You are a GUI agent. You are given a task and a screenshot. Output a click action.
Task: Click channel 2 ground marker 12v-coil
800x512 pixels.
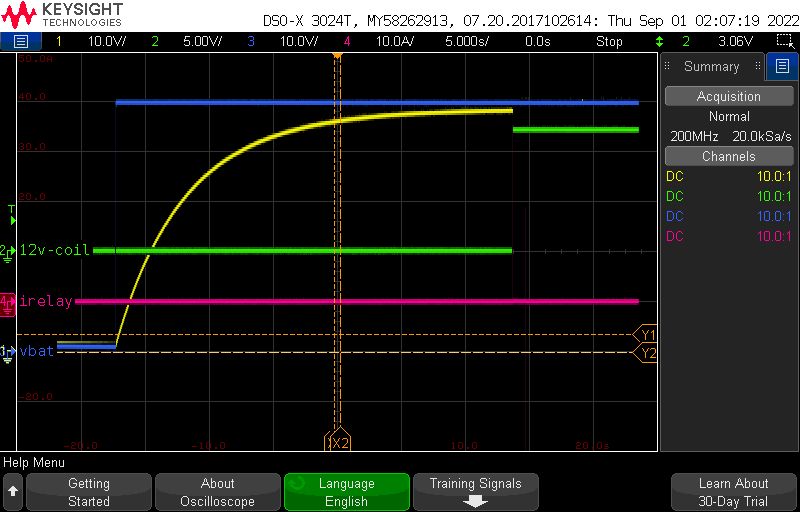7,252
